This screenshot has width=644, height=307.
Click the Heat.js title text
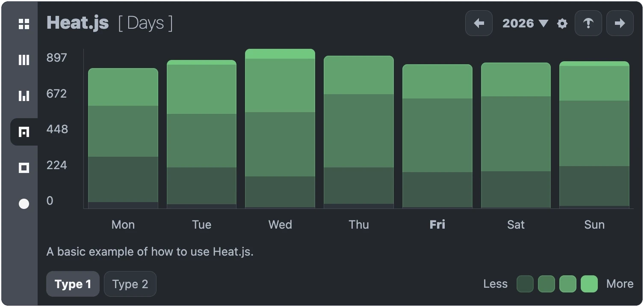(x=78, y=23)
